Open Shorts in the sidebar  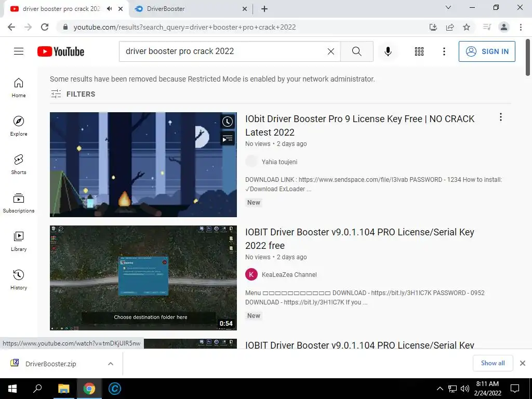19,165
